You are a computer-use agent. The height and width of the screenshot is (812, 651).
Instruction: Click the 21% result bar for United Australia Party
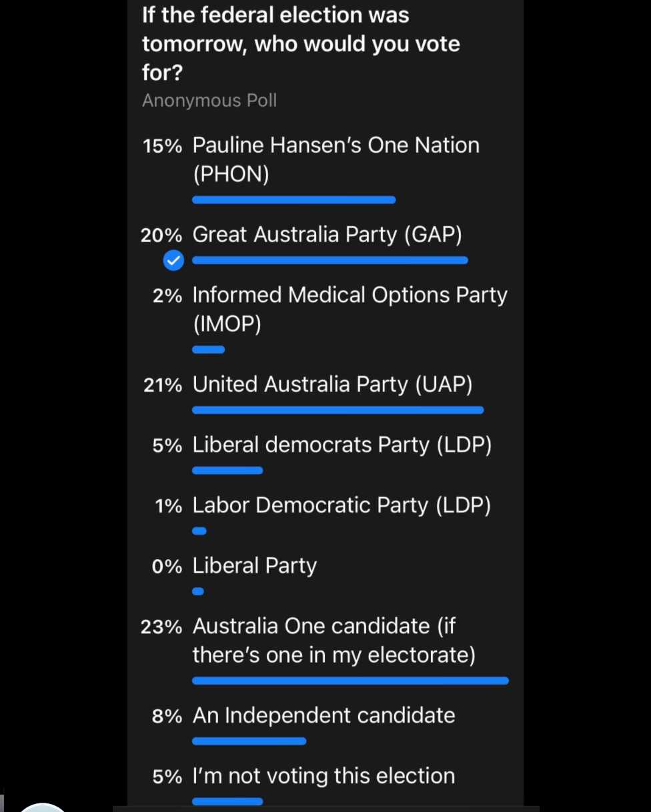(x=338, y=410)
